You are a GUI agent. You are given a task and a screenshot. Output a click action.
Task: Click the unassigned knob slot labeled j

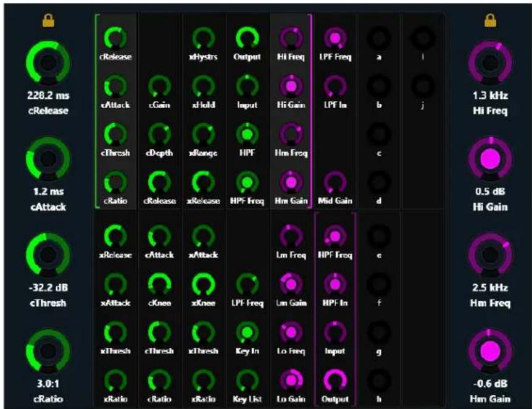pyautogui.click(x=423, y=86)
